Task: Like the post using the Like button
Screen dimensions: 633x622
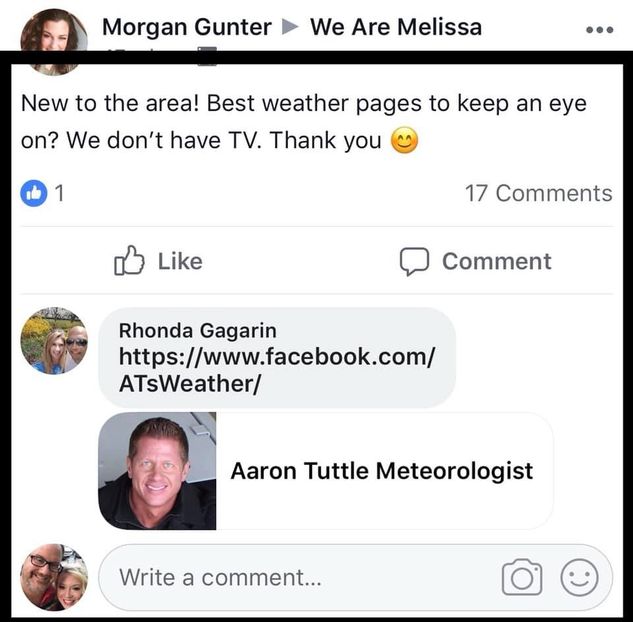Action: 158,261
